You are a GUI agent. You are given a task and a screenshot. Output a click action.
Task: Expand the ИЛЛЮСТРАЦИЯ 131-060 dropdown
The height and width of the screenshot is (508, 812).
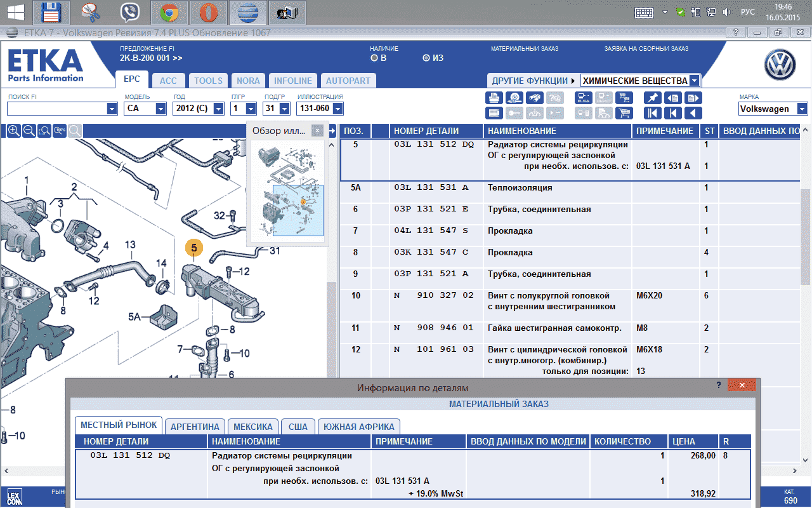pyautogui.click(x=338, y=109)
